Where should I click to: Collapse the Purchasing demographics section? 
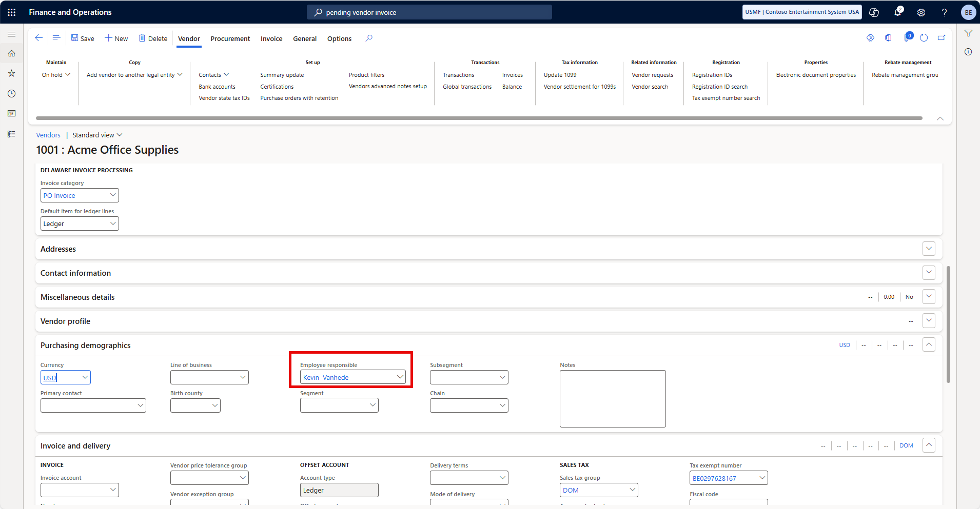coord(929,344)
